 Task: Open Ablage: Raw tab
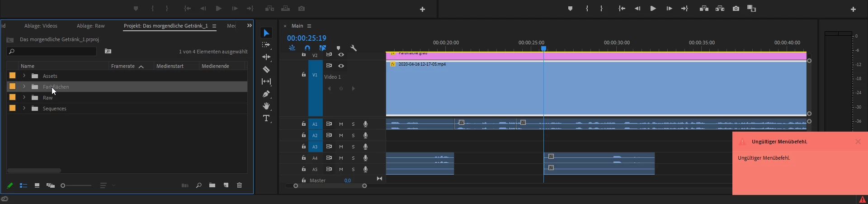click(90, 26)
